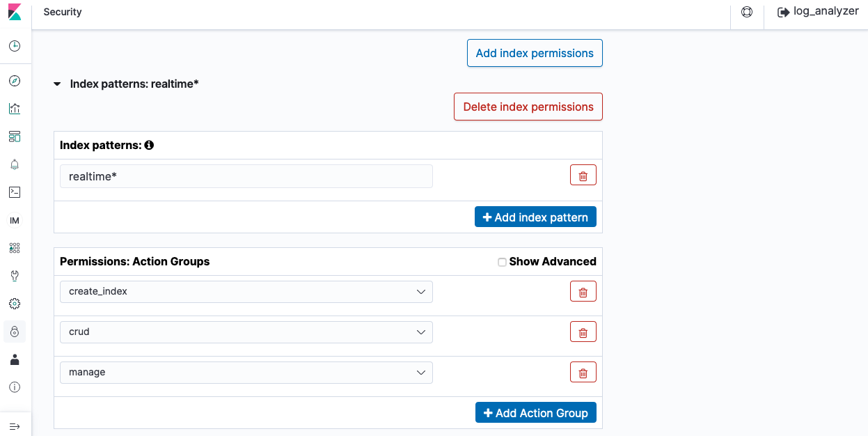This screenshot has width=868, height=436.
Task: Delete the realtime* index pattern with trash icon
Action: 583,176
